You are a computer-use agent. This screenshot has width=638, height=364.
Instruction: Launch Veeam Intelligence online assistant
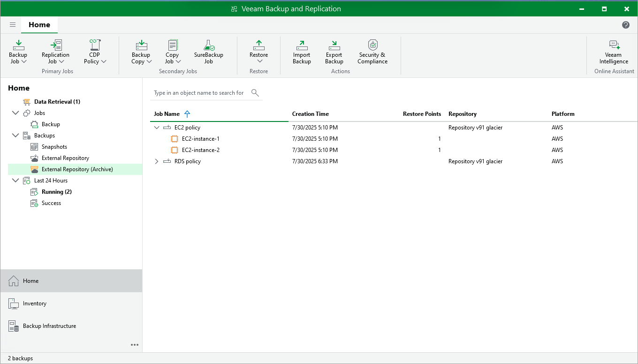[x=614, y=52]
